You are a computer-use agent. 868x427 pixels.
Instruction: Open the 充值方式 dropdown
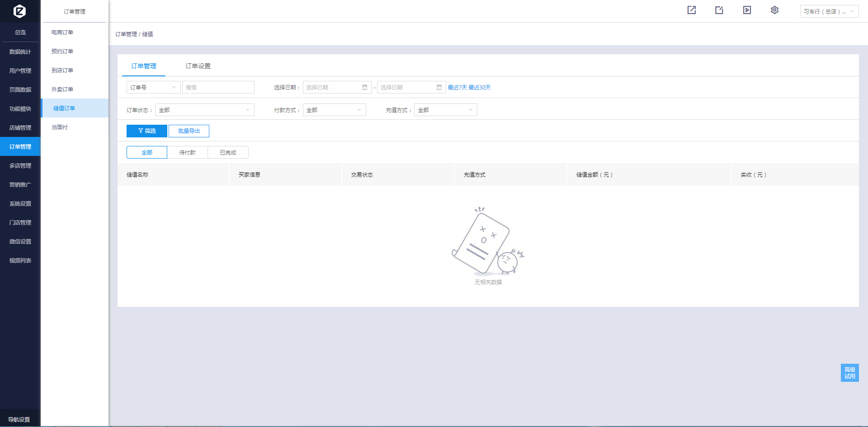(x=445, y=110)
